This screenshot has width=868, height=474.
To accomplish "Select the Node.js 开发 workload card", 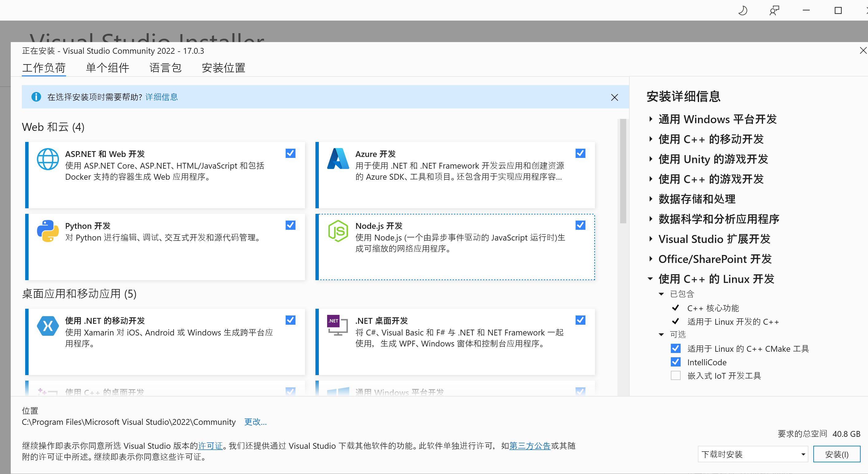I will tap(455, 247).
